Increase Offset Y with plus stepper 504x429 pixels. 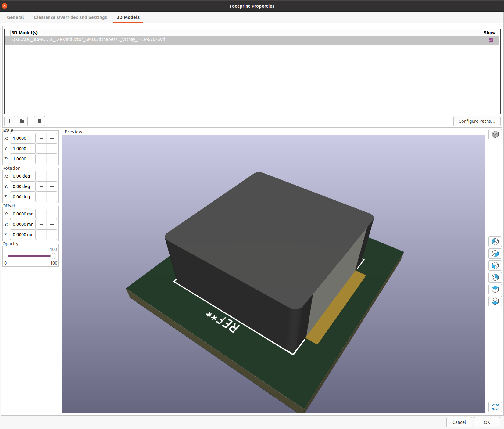pyautogui.click(x=52, y=224)
